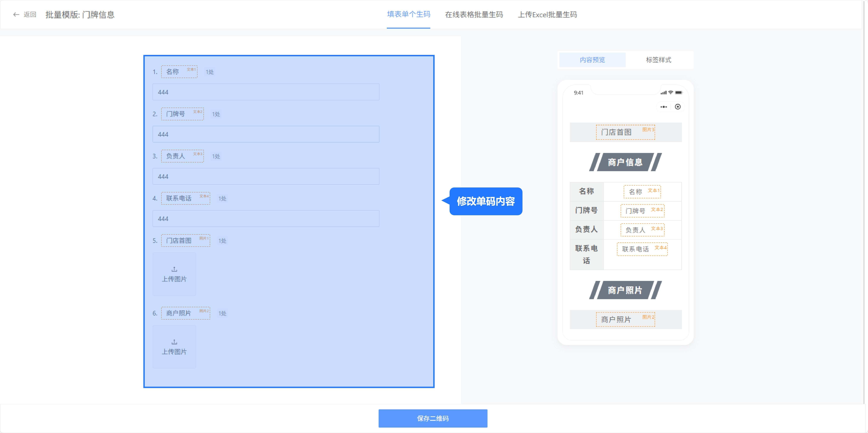
Task: Click the 联系电话 文本4 tag in preview
Action: pos(642,249)
